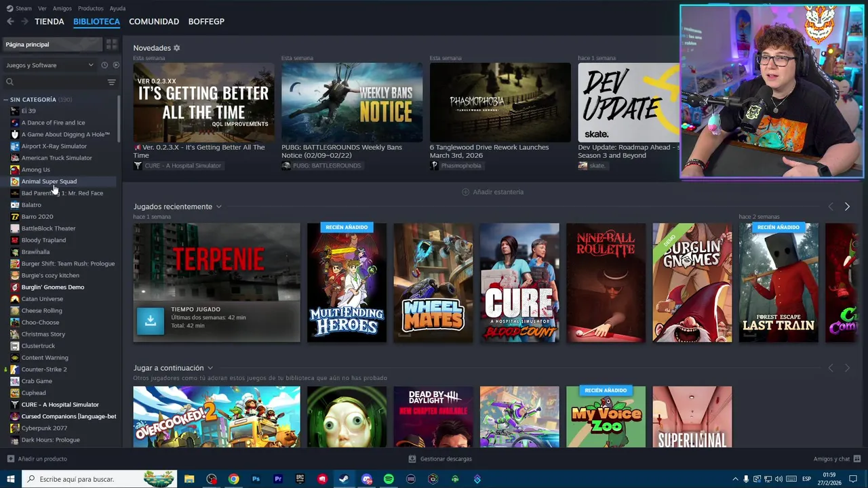Select Counter-Strike 2 in the games list

coord(44,369)
